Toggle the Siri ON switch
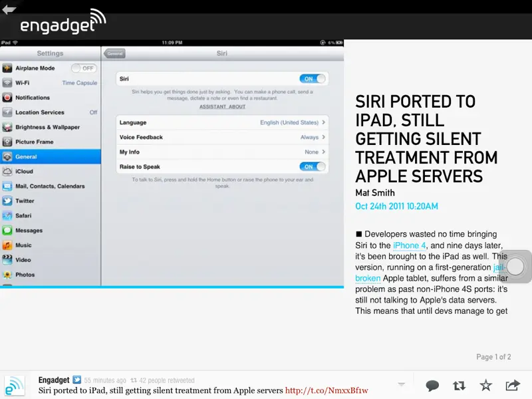Image resolution: width=532 pixels, height=399 pixels. click(313, 78)
